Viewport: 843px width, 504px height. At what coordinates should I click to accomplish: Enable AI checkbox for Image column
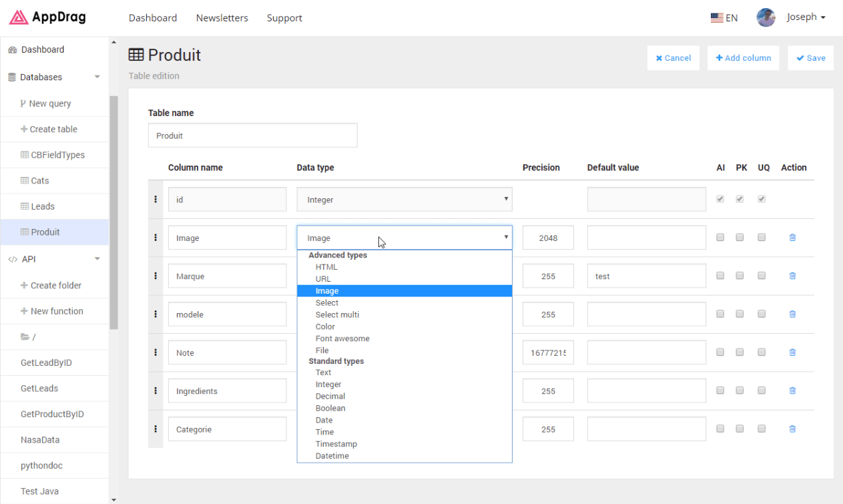[720, 237]
